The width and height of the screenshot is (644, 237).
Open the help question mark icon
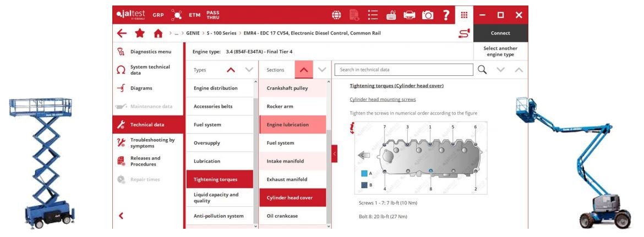pyautogui.click(x=446, y=15)
